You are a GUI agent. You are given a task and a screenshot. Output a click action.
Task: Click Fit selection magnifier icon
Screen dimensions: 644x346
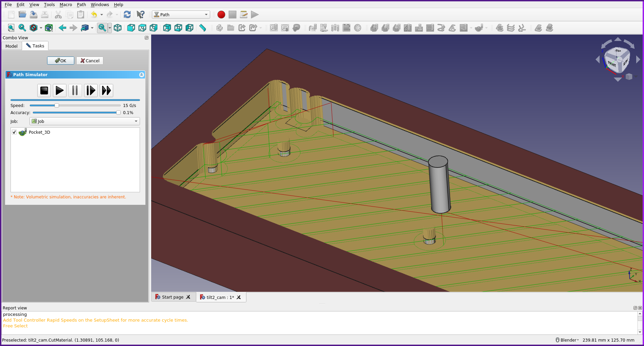click(x=22, y=28)
